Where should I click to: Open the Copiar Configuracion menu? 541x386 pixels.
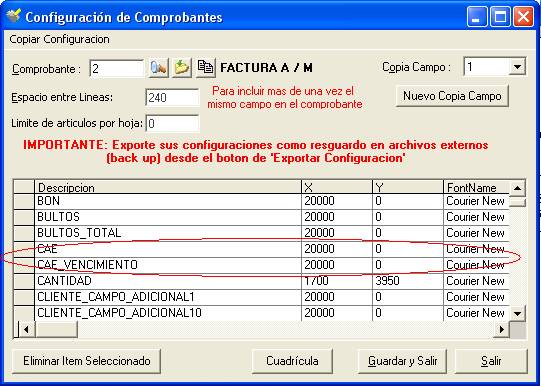[x=59, y=39]
